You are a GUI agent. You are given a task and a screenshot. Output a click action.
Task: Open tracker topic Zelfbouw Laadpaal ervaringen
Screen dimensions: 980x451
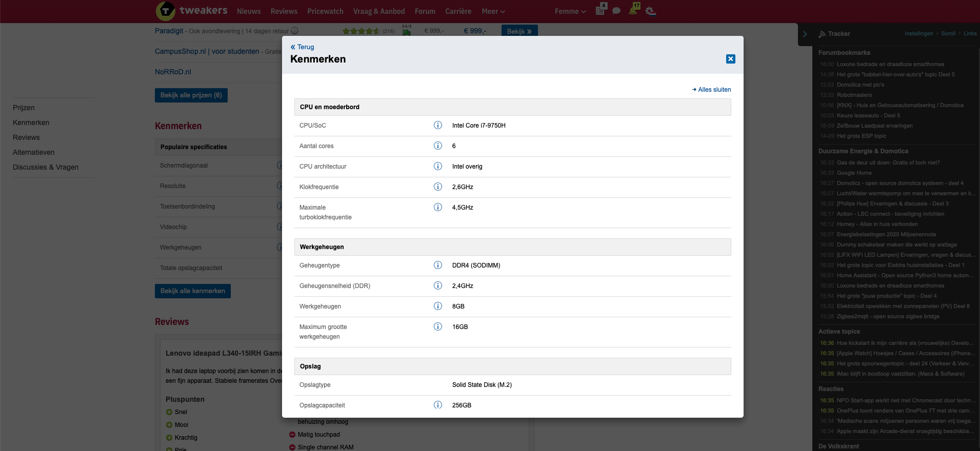[x=875, y=126]
